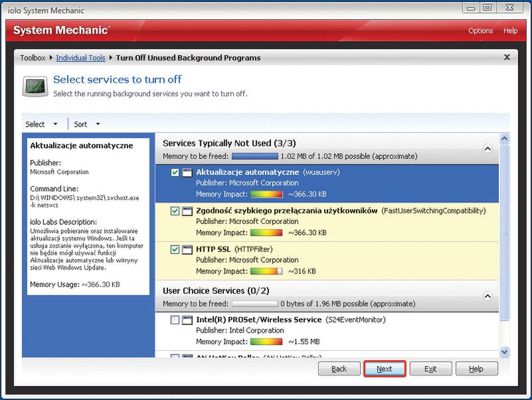This screenshot has height=400, width=532.
Task: Click the performance monitor icon beside the heading
Action: pyautogui.click(x=35, y=86)
